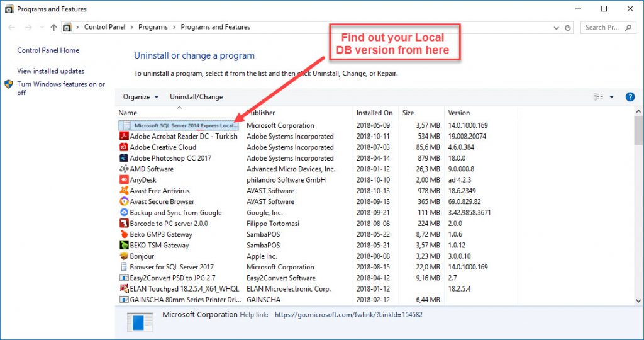Click the 85,6 MB size value
Image resolution: width=644 pixels, height=340 pixels.
427,147
